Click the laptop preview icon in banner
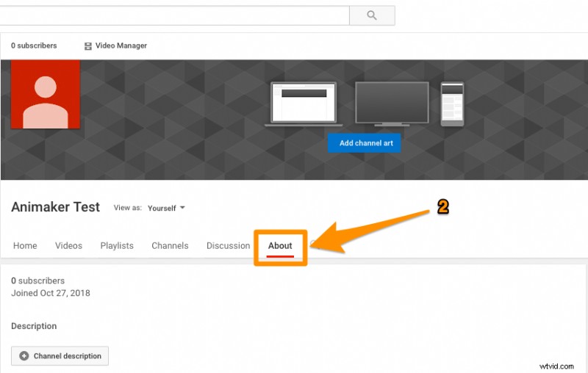This screenshot has width=588, height=373. tap(304, 104)
